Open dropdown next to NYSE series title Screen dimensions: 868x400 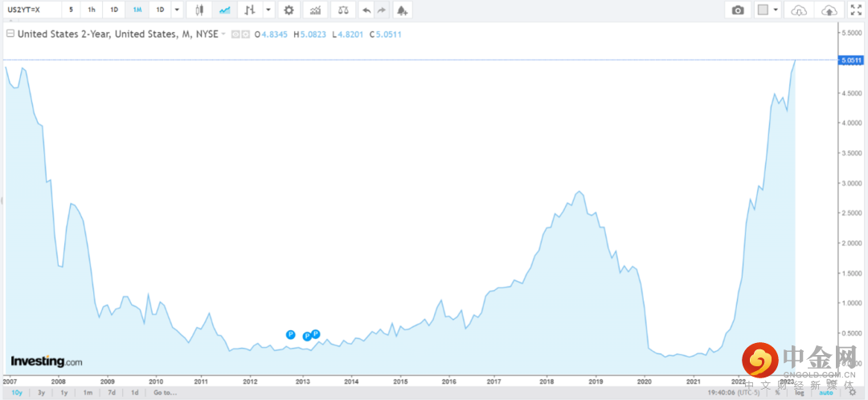pos(223,35)
